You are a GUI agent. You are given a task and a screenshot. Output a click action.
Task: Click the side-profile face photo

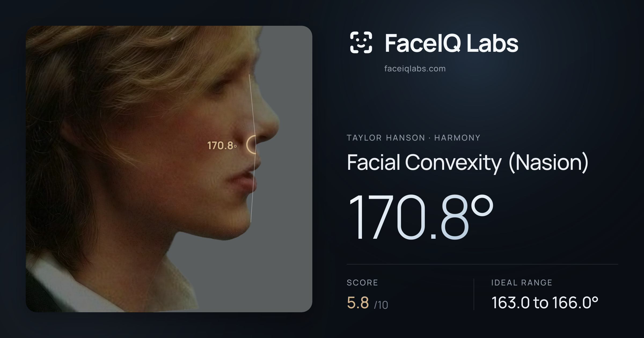pos(169,169)
